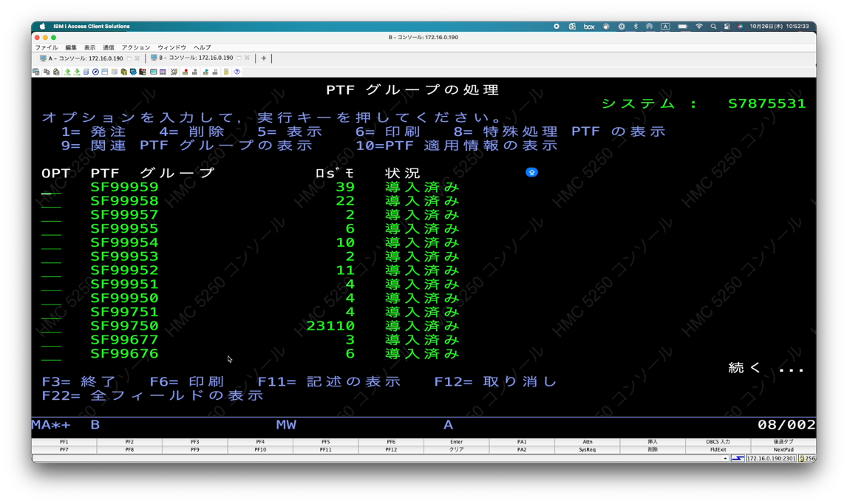
Task: Click the Bluetooth icon in macOS menu bar
Action: click(x=636, y=27)
